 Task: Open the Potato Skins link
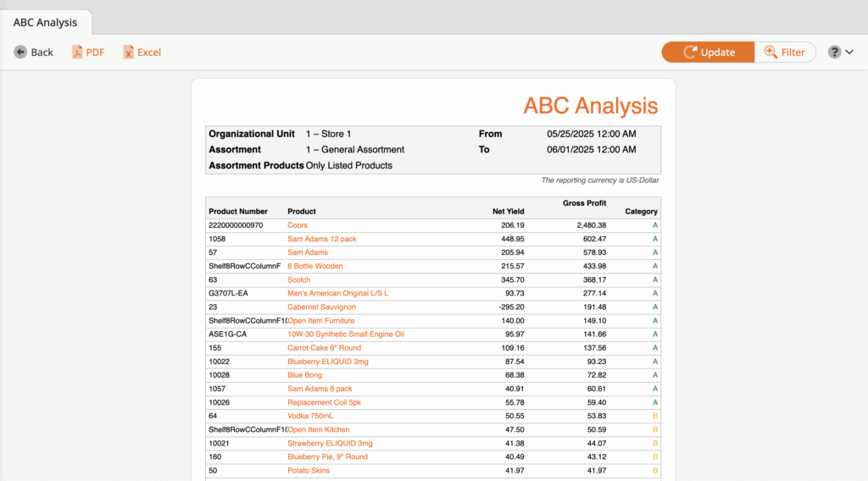(x=309, y=471)
